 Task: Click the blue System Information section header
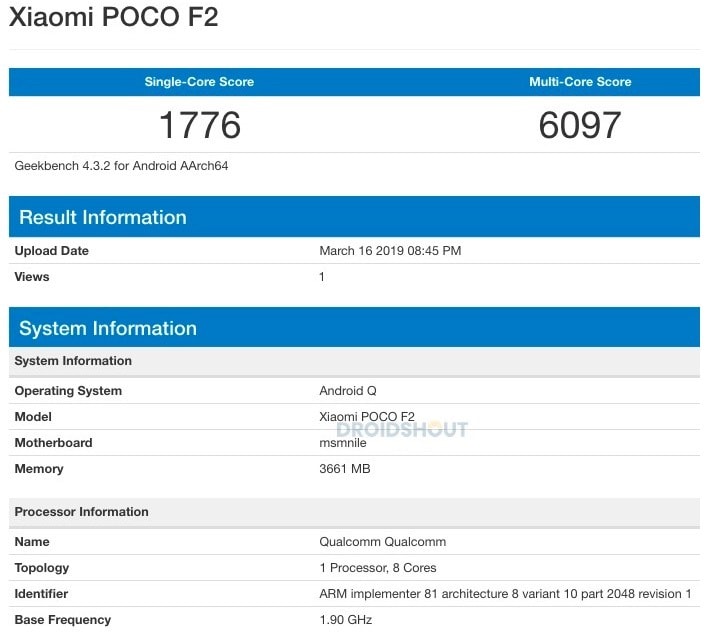[x=354, y=327]
